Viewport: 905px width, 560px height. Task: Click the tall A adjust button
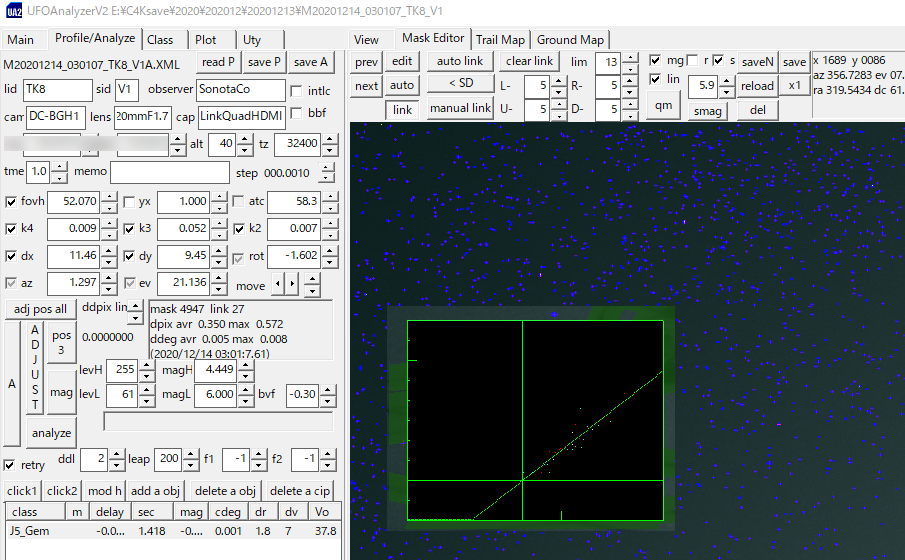pyautogui.click(x=12, y=383)
